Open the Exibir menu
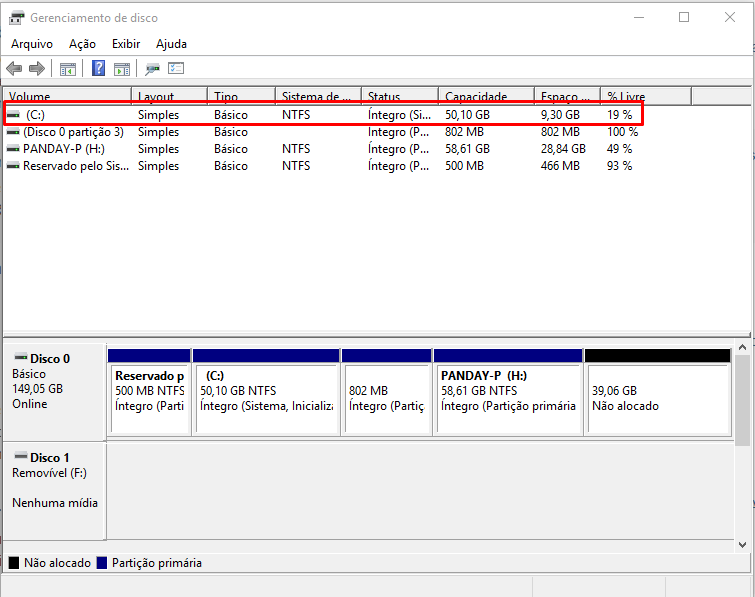The width and height of the screenshot is (755, 597). coord(126,44)
